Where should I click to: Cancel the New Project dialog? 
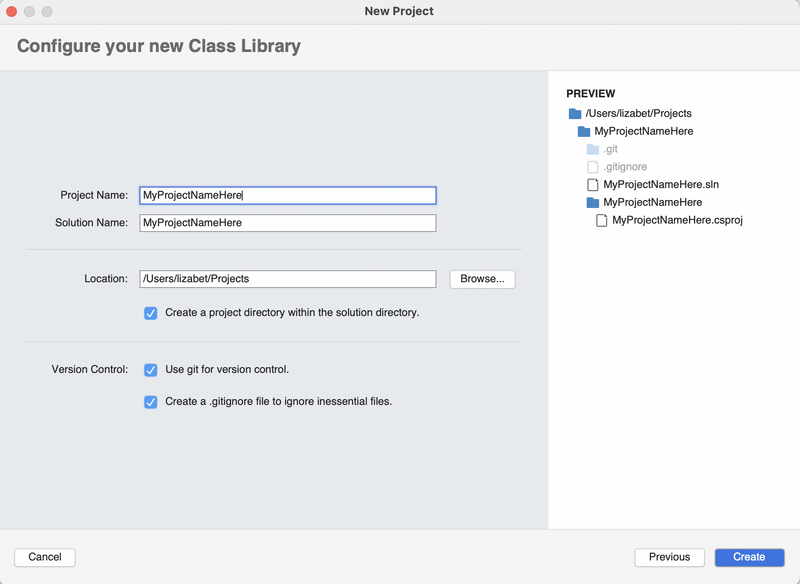coord(45,557)
